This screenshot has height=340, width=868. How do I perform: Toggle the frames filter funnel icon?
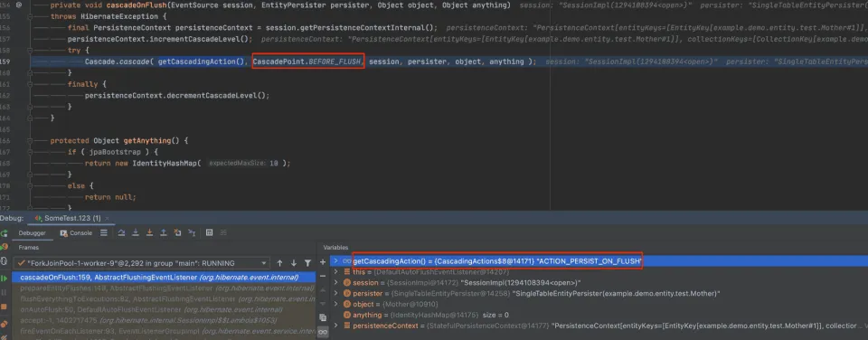pos(307,263)
